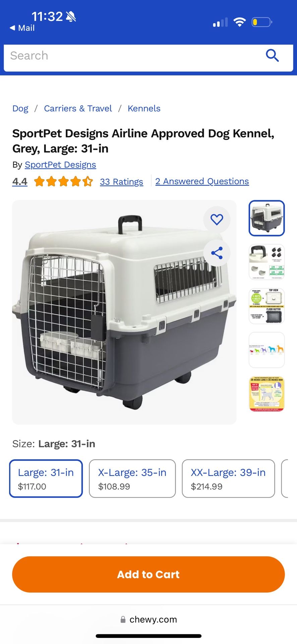Go to Kennels breadcrumb category
The height and width of the screenshot is (644, 297).
[x=144, y=109]
